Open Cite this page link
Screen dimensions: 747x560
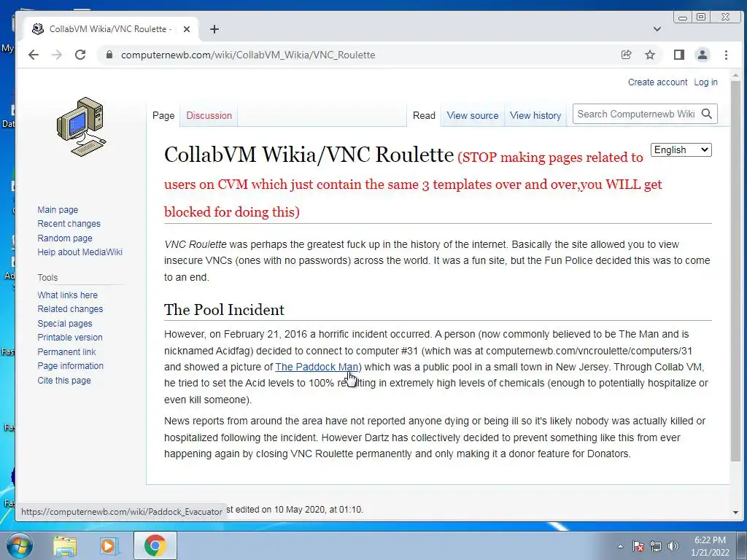tap(64, 380)
